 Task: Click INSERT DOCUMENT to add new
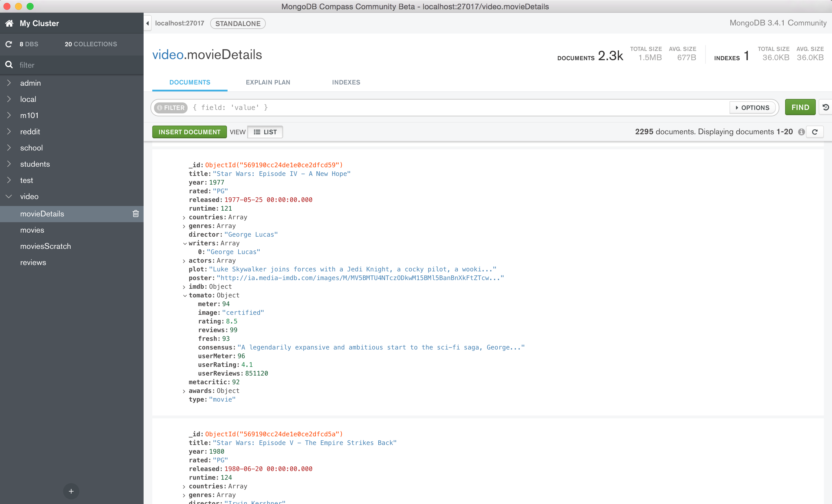pos(188,132)
